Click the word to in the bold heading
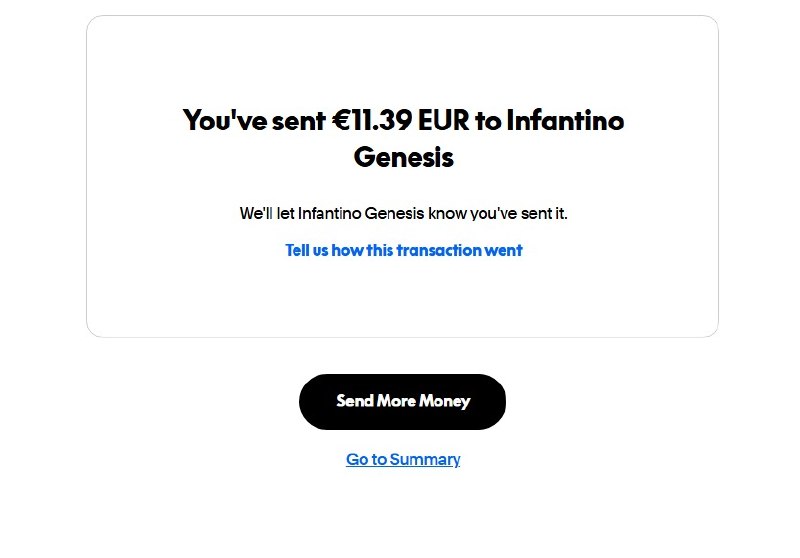Screen dimensions: 800x558 [488, 121]
